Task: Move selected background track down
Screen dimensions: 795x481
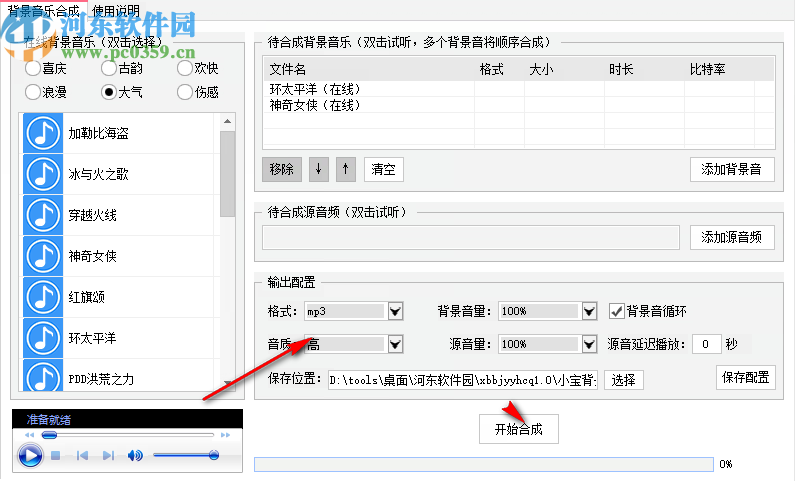Action: 318,169
